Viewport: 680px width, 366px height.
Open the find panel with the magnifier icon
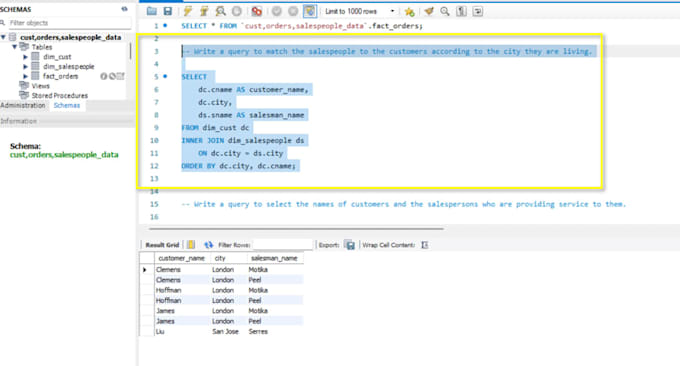[445, 11]
